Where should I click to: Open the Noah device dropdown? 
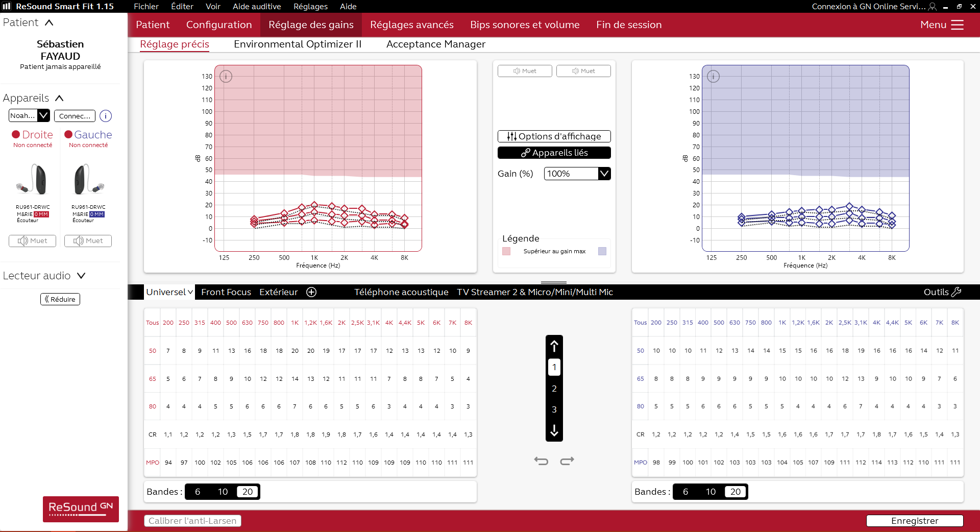(x=29, y=116)
